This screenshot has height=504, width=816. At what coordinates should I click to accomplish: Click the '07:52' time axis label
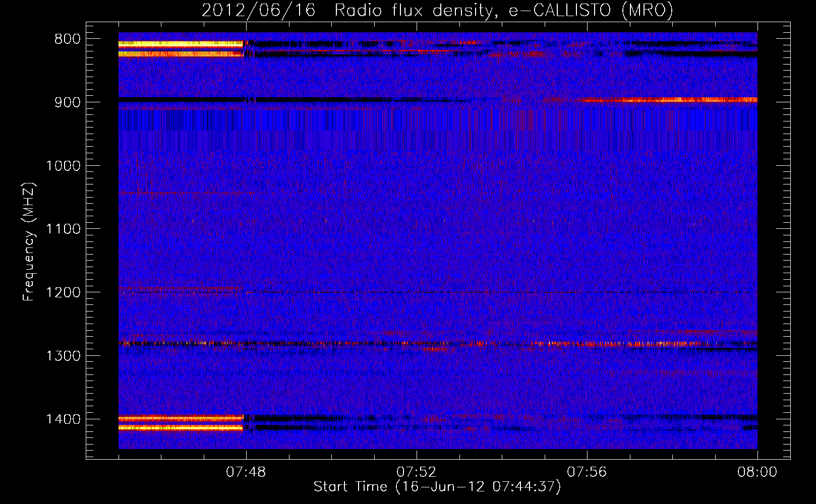click(416, 472)
